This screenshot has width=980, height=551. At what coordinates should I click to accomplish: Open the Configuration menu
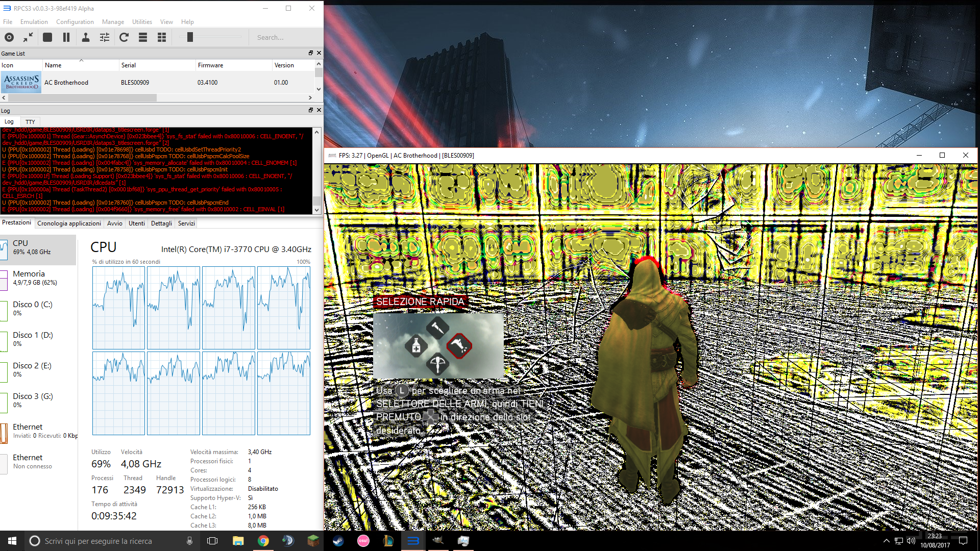(x=75, y=22)
